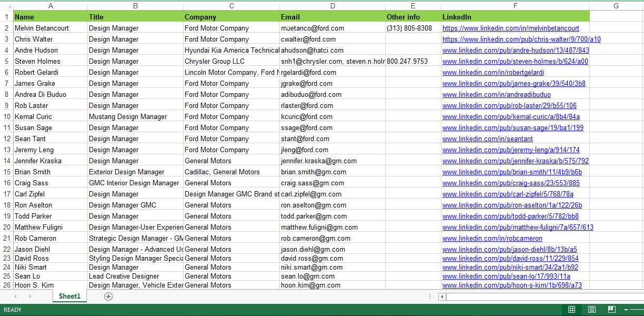This screenshot has height=316, width=644.
Task: Select column E header
Action: click(413, 6)
